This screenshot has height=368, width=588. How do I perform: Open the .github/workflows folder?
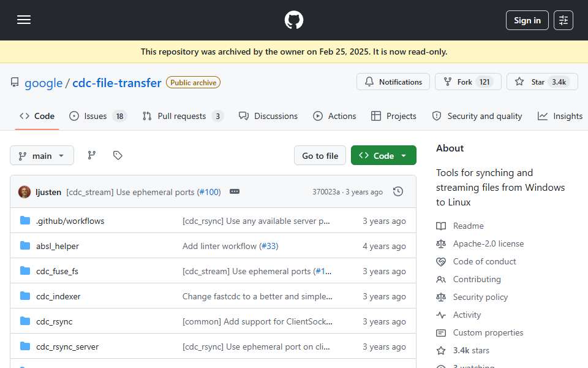pos(70,221)
